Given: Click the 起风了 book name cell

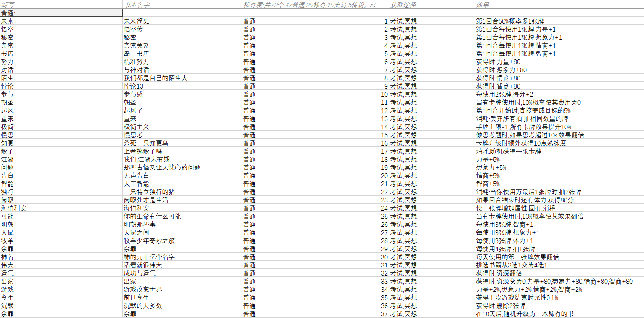Looking at the screenshot, I should point(182,110).
